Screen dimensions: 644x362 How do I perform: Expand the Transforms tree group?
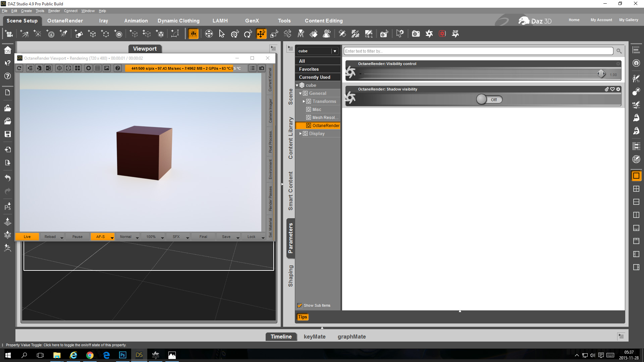304,101
